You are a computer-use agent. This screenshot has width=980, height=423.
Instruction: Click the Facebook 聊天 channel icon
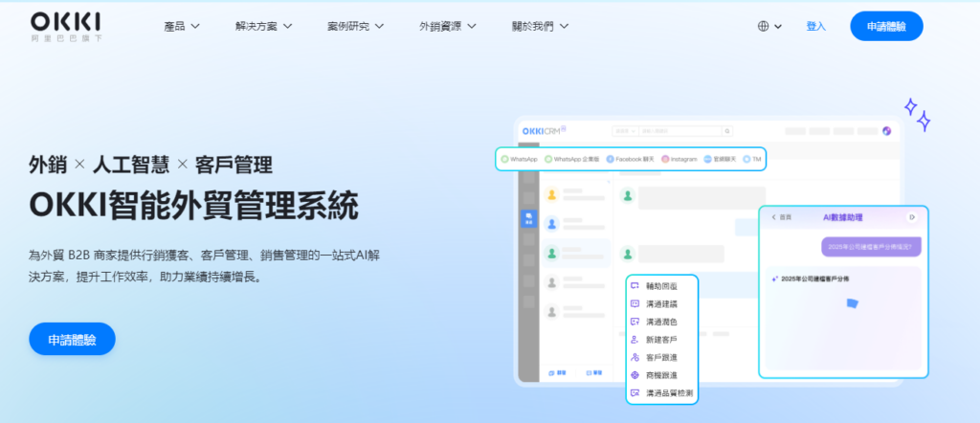[x=610, y=159]
